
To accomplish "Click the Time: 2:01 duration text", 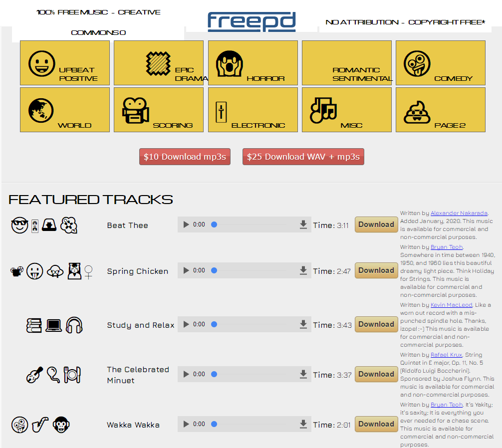I will (332, 425).
